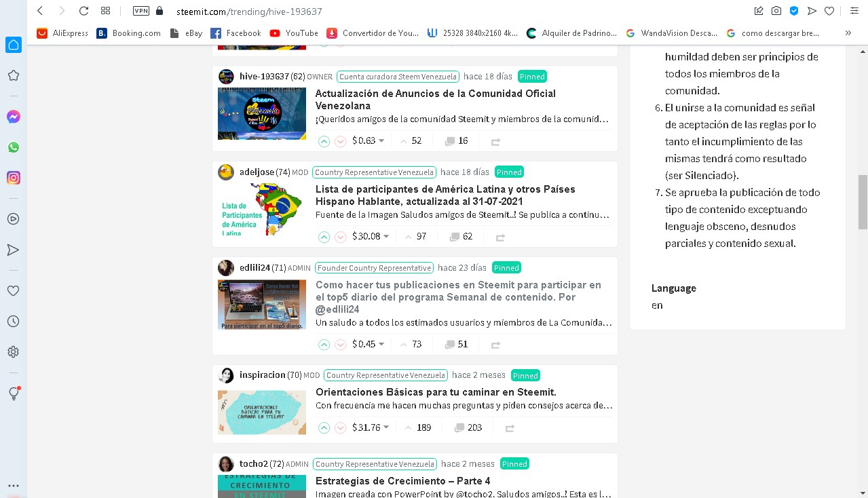This screenshot has width=868, height=498.
Task: Resteem the Orientaciones Básicas post
Action: 510,428
